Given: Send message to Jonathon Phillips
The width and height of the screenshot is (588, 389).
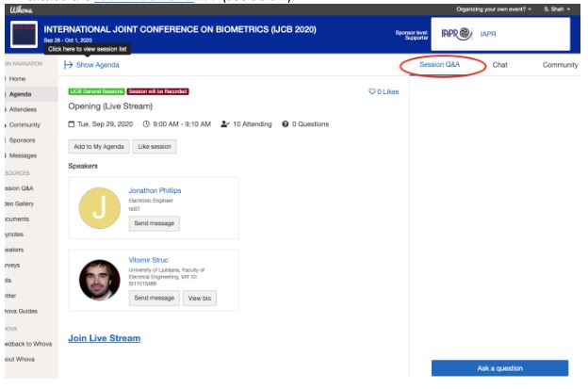Looking at the screenshot, I should 155,223.
